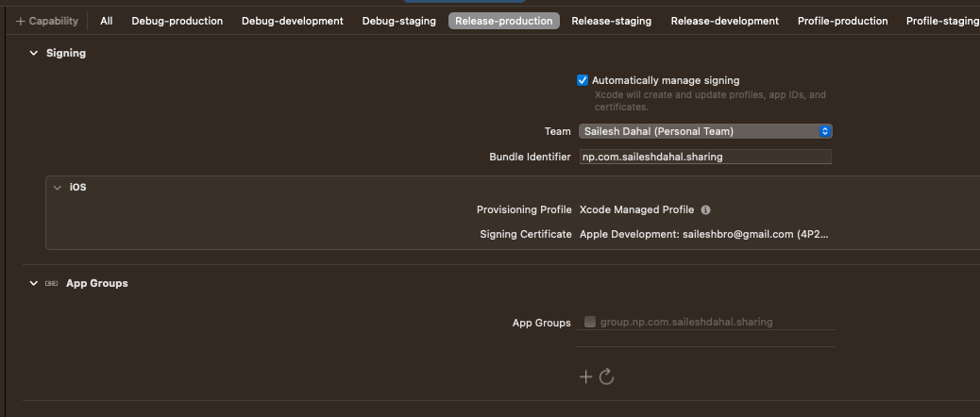
Task: Click the Bundle Identifier text field
Action: click(x=705, y=157)
